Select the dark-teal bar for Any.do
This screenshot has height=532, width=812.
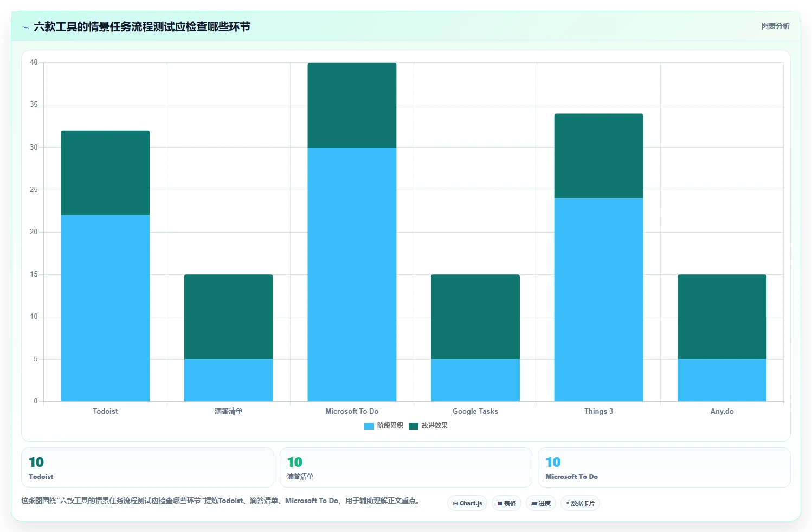[722, 317]
